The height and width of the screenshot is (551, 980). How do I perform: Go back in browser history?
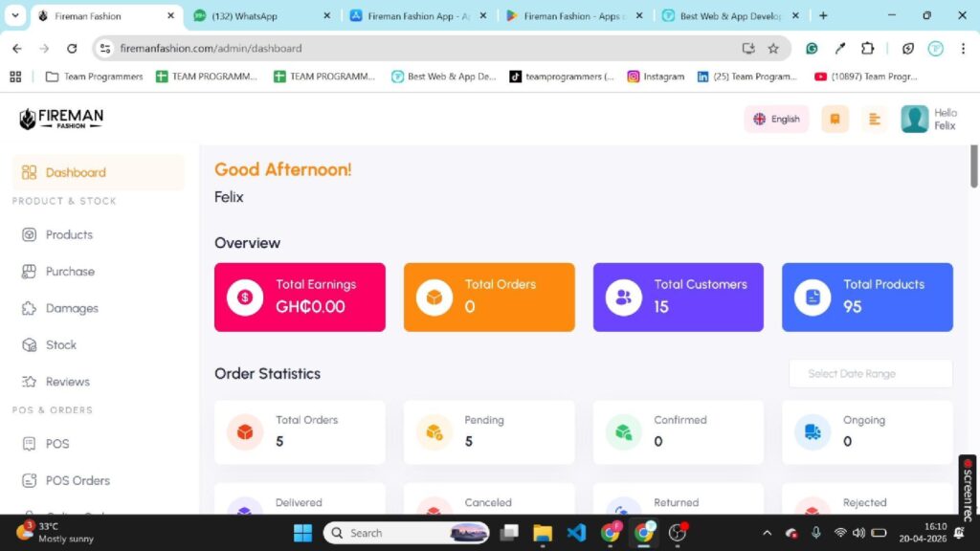[x=17, y=48]
